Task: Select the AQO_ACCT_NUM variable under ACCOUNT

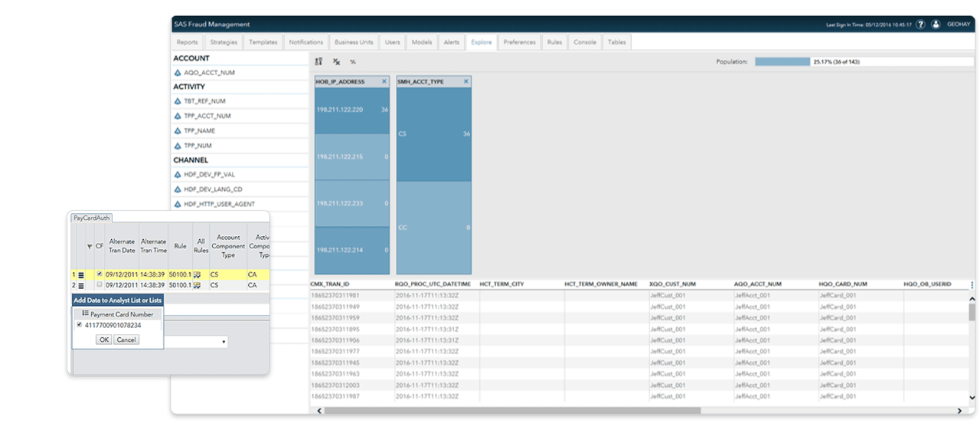Action: pyautogui.click(x=209, y=73)
